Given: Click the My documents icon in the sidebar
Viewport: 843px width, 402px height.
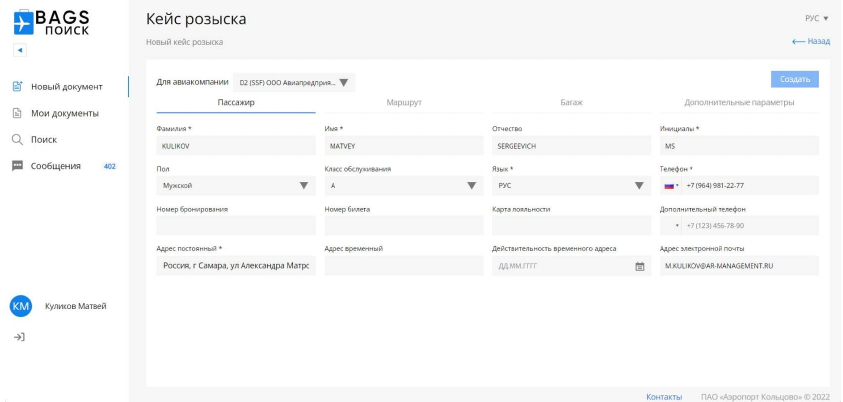Looking at the screenshot, I should click(17, 113).
